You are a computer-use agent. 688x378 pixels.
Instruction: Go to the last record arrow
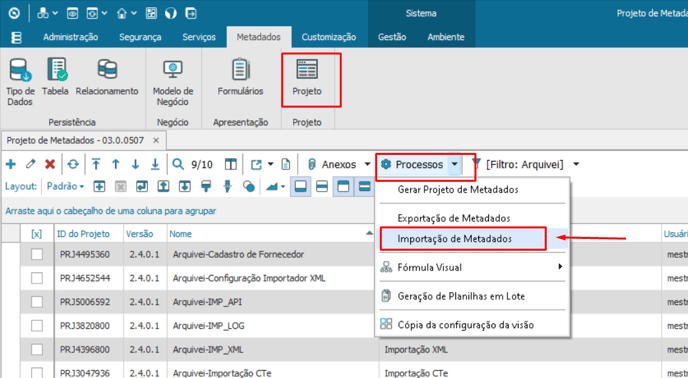(x=155, y=164)
